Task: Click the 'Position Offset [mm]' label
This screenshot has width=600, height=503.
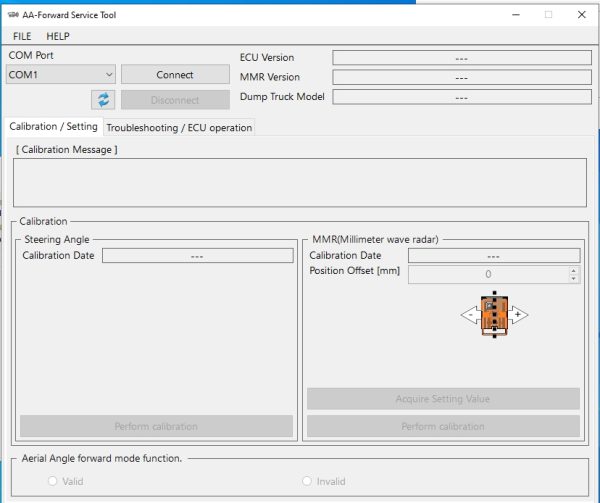Action: 354,271
